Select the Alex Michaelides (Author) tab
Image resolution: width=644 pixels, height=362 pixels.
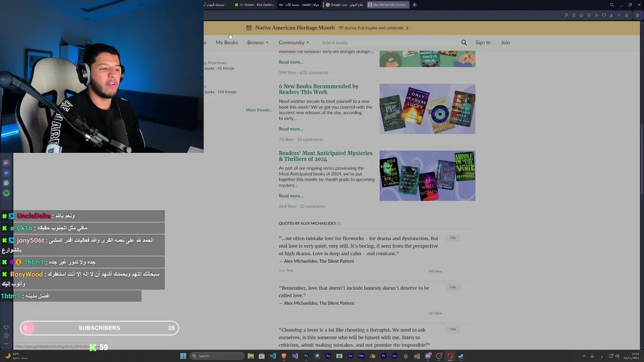tap(388, 5)
